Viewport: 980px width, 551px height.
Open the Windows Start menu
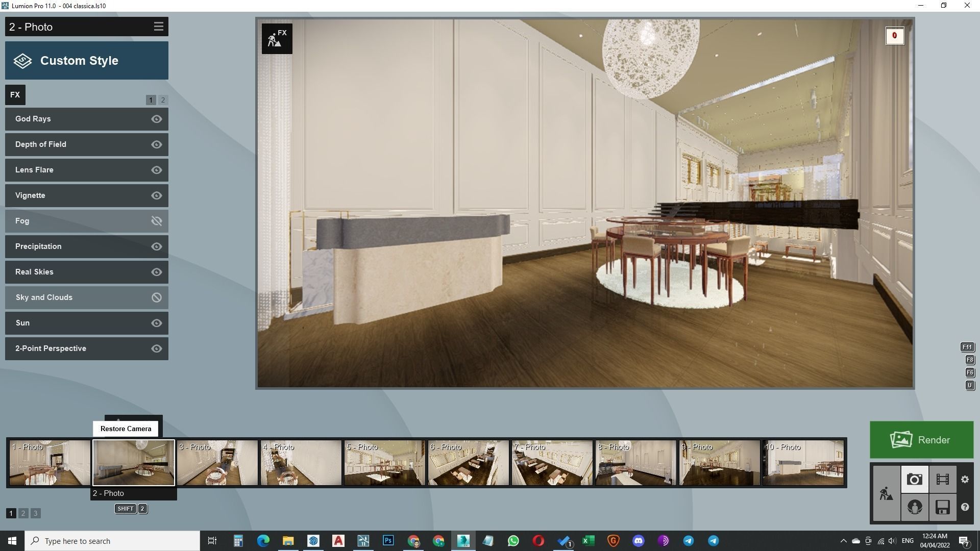12,541
